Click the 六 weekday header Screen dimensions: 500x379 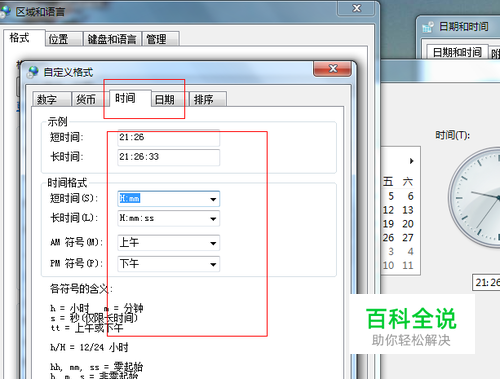408,182
